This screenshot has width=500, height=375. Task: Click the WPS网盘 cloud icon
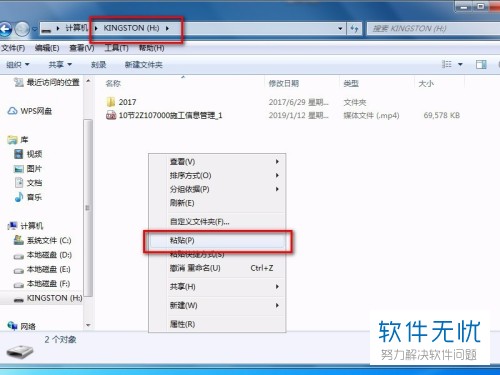coord(12,111)
